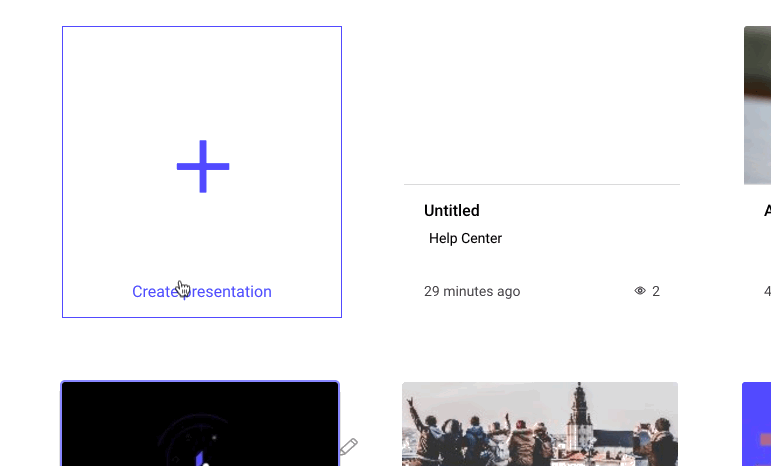Click the view count number 2
The height and width of the screenshot is (466, 771).
pos(656,292)
